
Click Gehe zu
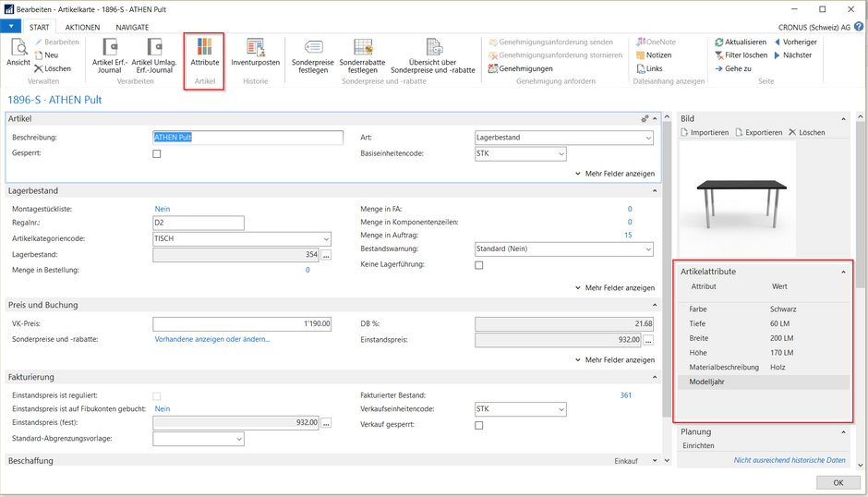pos(733,68)
